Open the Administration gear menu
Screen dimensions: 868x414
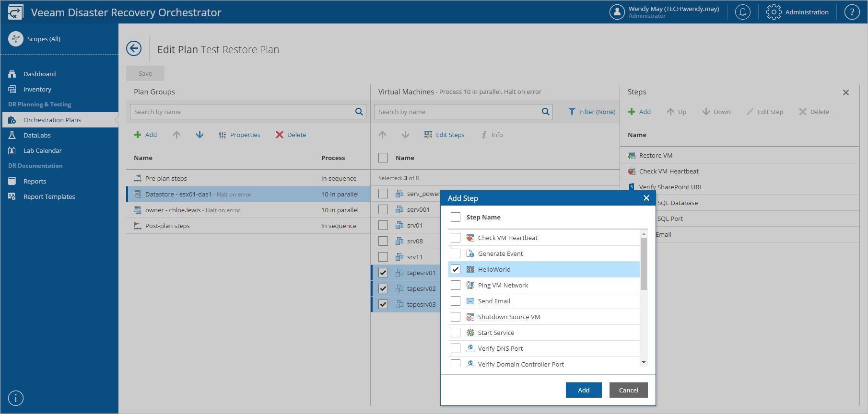[x=797, y=12]
